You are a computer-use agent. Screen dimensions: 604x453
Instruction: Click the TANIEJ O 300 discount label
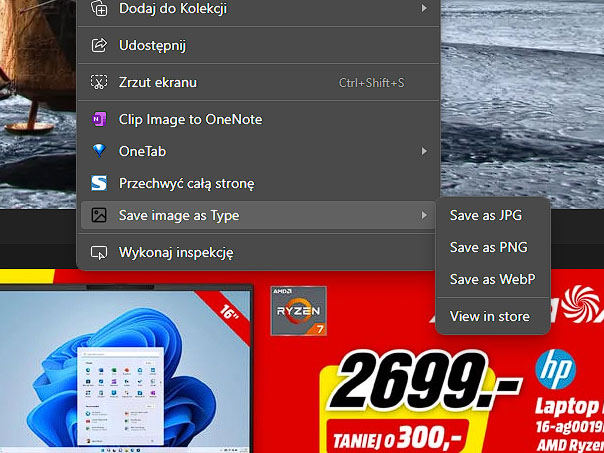(397, 438)
